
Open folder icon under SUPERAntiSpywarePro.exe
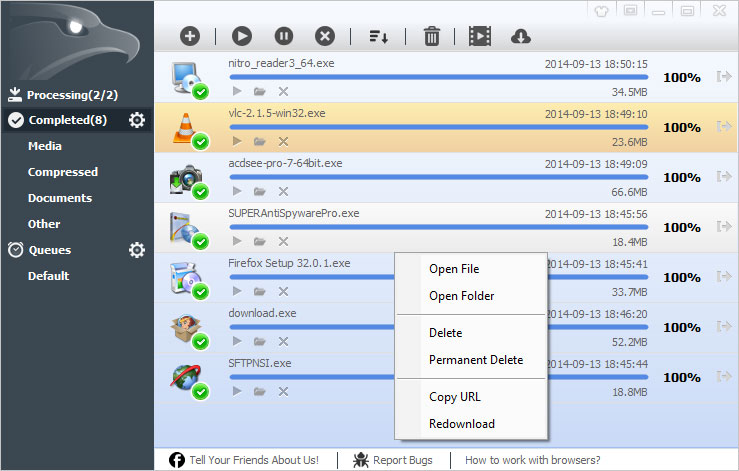point(260,241)
